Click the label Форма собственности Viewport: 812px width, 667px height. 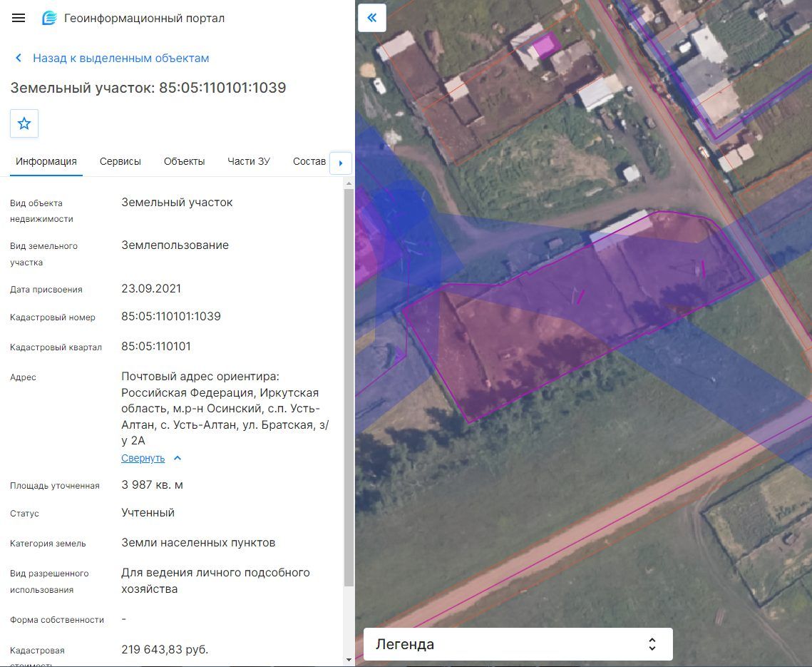click(x=57, y=620)
